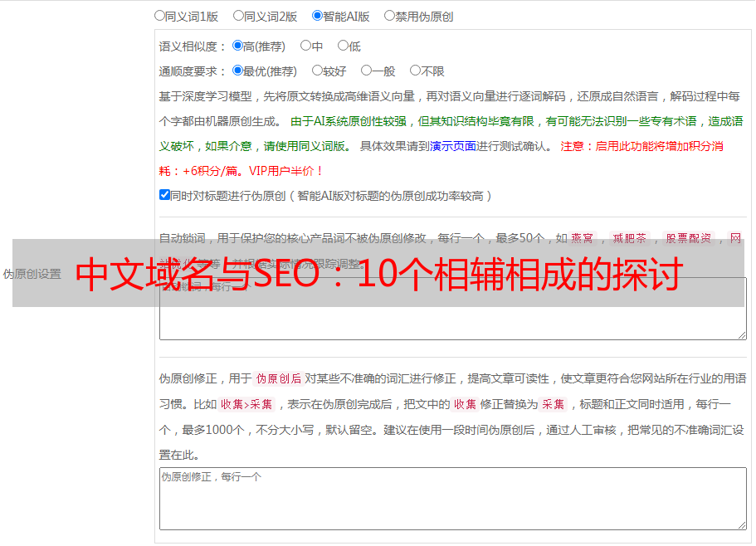This screenshot has width=756, height=546.
Task: Click the 通顺度要求 label
Action: [193, 71]
